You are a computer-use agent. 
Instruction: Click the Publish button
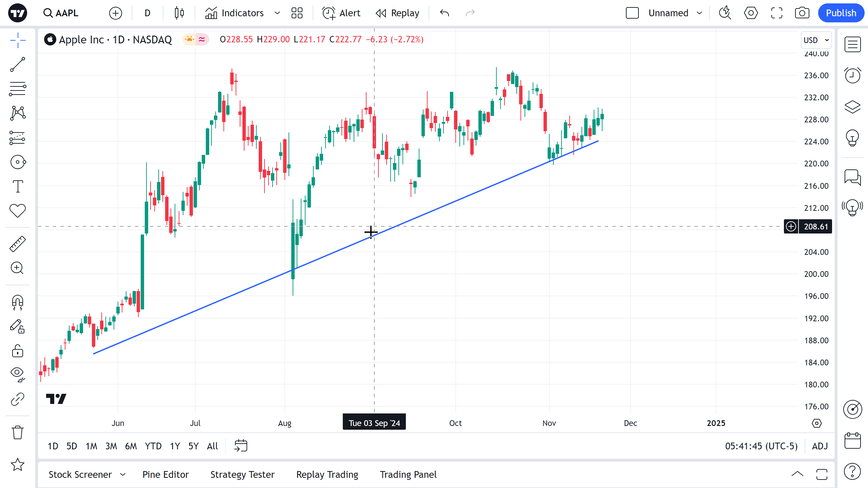(x=841, y=13)
